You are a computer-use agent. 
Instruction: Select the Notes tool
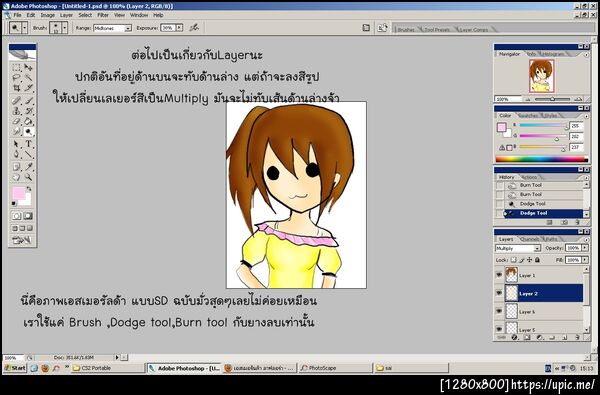point(16,167)
